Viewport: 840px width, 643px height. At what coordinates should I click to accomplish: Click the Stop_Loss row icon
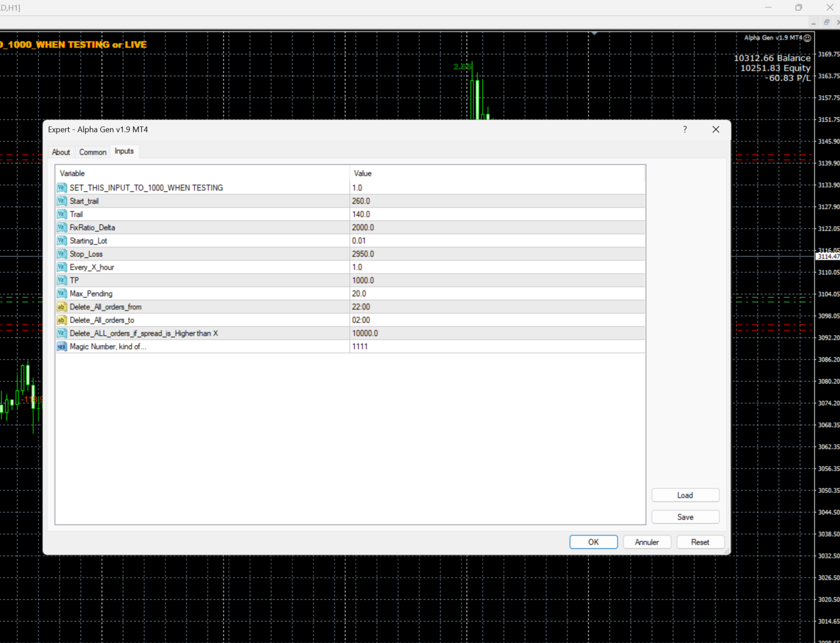[x=61, y=254]
